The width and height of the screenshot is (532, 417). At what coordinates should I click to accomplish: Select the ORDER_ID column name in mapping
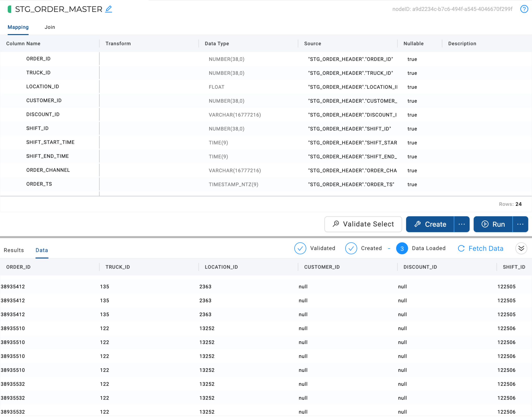click(x=38, y=59)
